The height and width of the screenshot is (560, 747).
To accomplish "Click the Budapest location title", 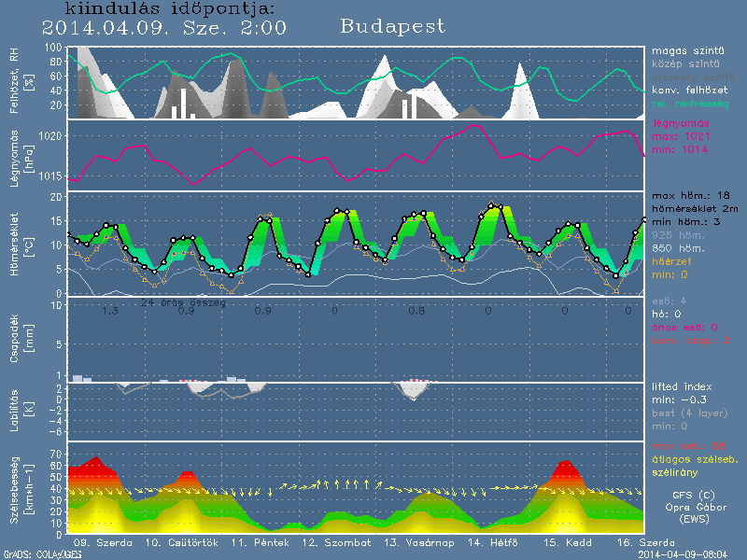I will point(392,26).
